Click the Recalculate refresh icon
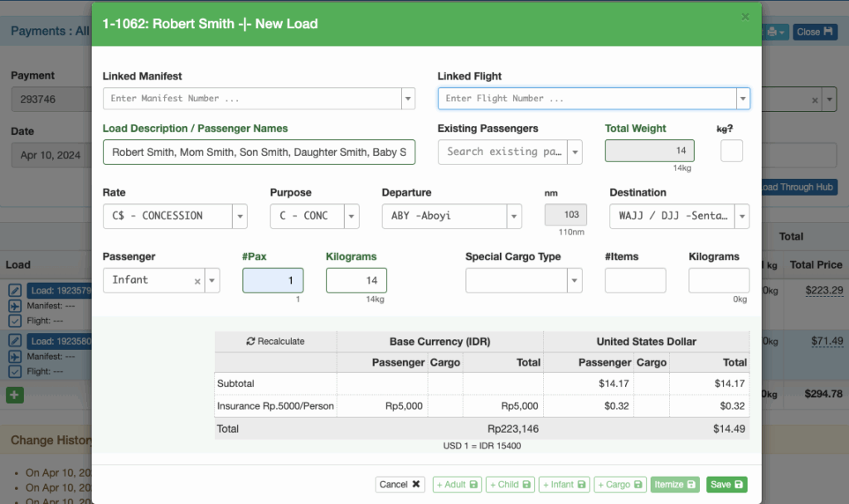 (250, 342)
